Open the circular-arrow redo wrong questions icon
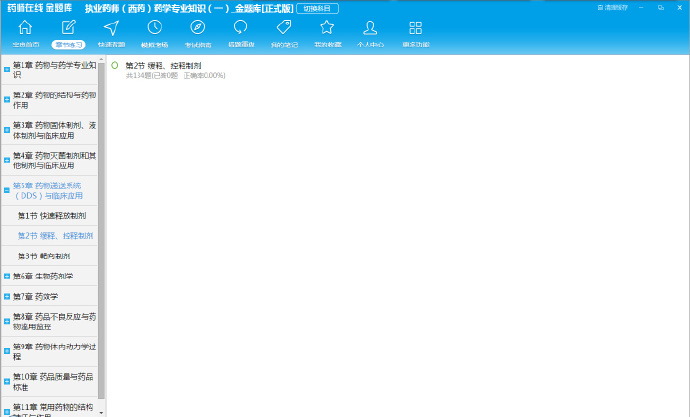The width and height of the screenshot is (690, 417). coord(241,28)
